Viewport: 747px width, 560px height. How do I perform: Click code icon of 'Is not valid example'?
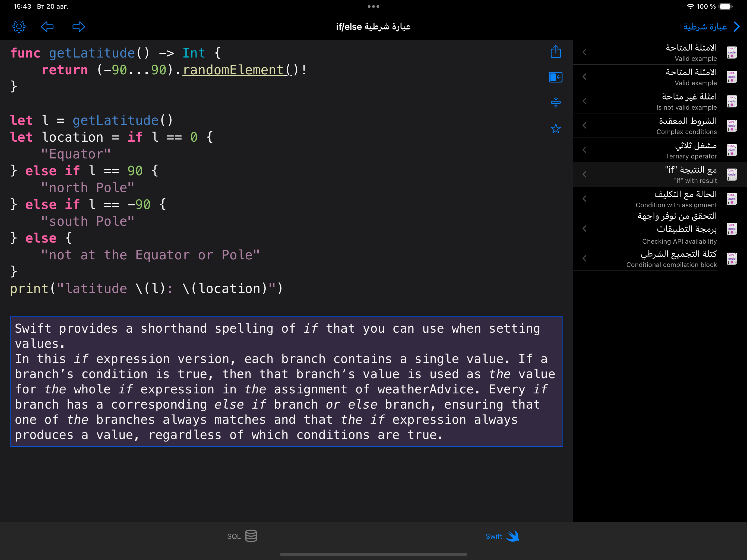732,101
